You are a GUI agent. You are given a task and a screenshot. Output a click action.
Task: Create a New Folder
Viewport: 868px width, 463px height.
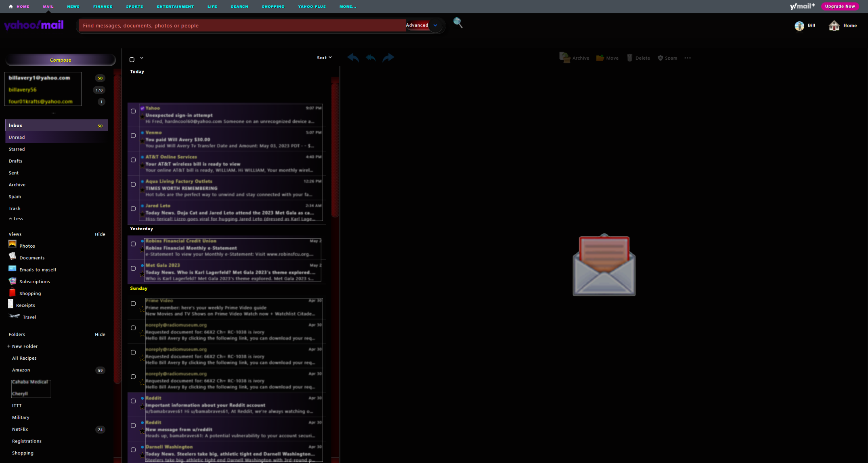click(x=23, y=346)
